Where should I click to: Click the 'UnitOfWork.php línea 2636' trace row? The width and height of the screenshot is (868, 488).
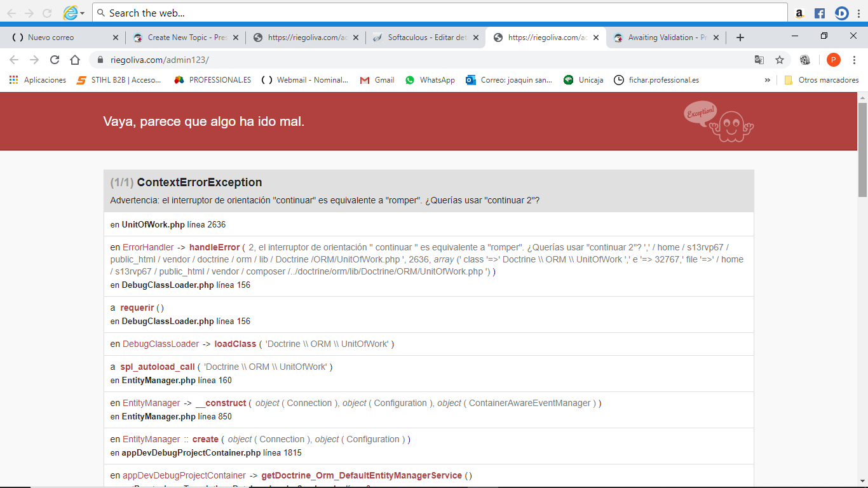click(x=429, y=224)
